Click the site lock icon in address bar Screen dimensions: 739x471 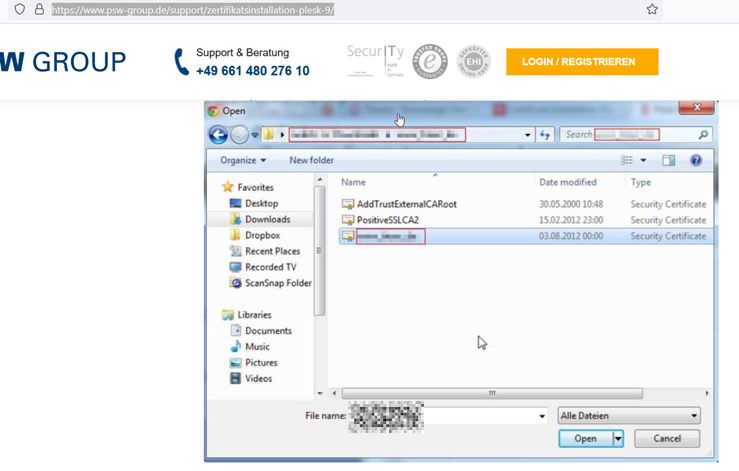click(x=38, y=9)
